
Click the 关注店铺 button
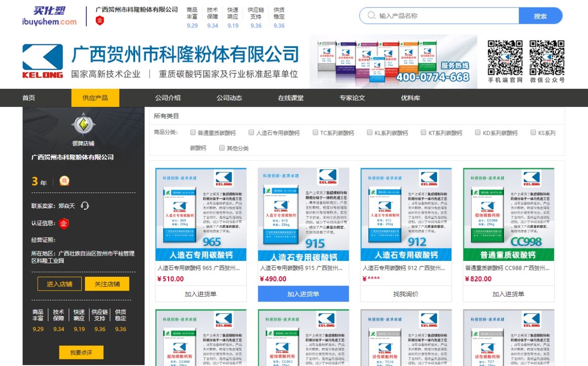click(107, 284)
